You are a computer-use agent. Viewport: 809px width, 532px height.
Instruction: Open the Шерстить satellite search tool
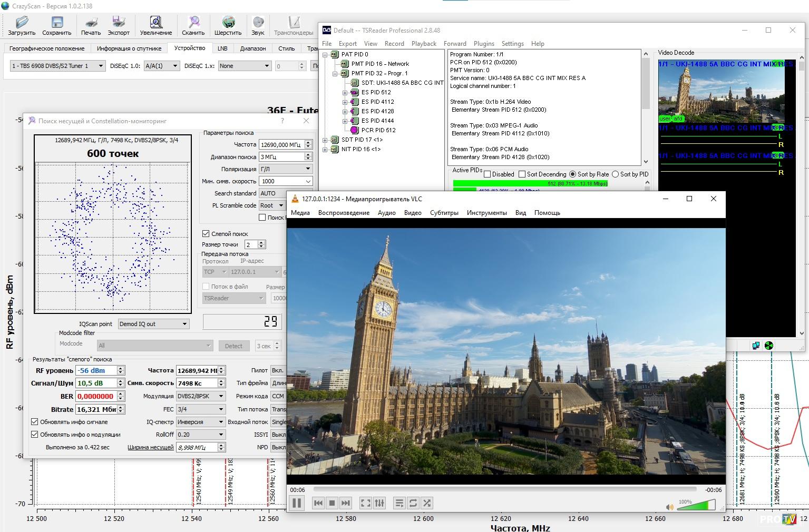[228, 25]
